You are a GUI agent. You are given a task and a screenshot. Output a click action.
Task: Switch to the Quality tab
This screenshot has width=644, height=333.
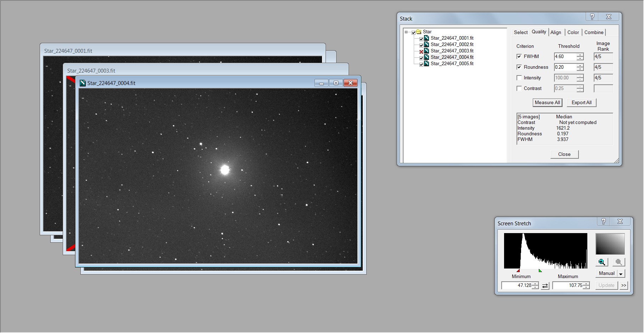coord(539,32)
